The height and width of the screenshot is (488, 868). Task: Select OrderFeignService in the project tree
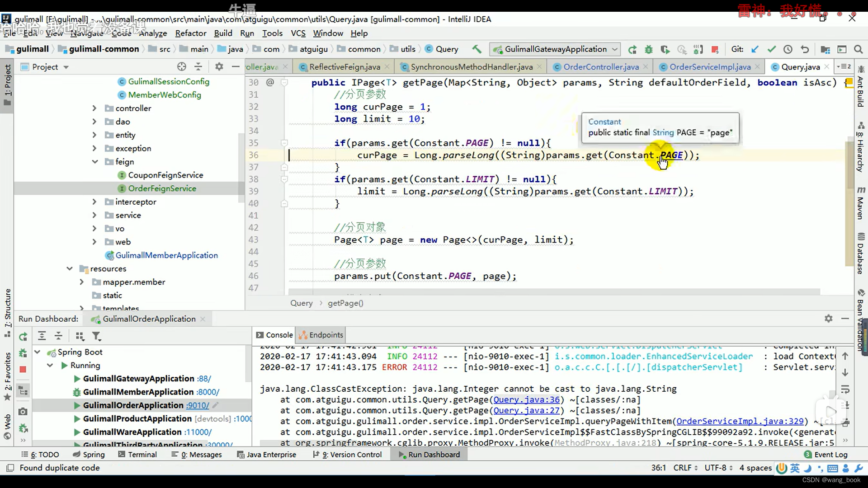tap(162, 188)
